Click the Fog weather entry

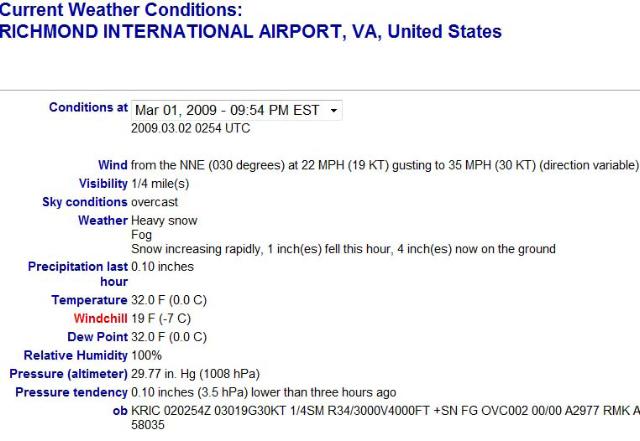pyautogui.click(x=141, y=235)
